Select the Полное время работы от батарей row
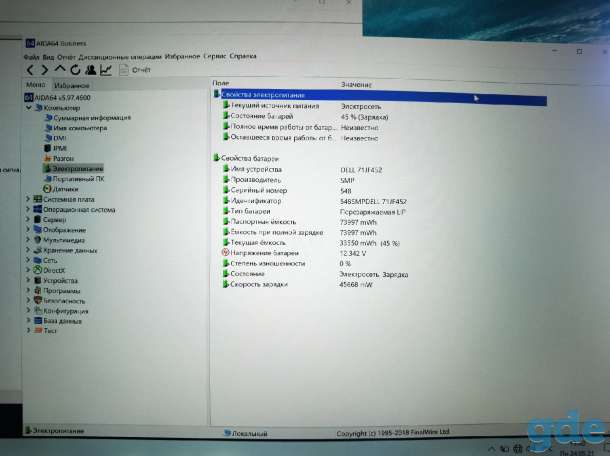Image resolution: width=610 pixels, height=456 pixels. pos(300,127)
